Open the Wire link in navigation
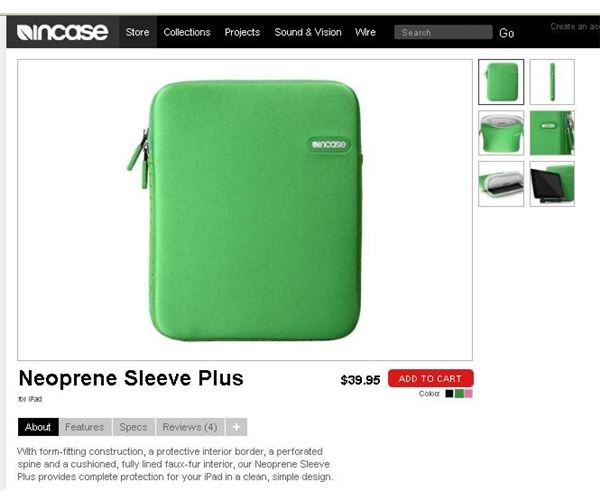 pyautogui.click(x=365, y=32)
